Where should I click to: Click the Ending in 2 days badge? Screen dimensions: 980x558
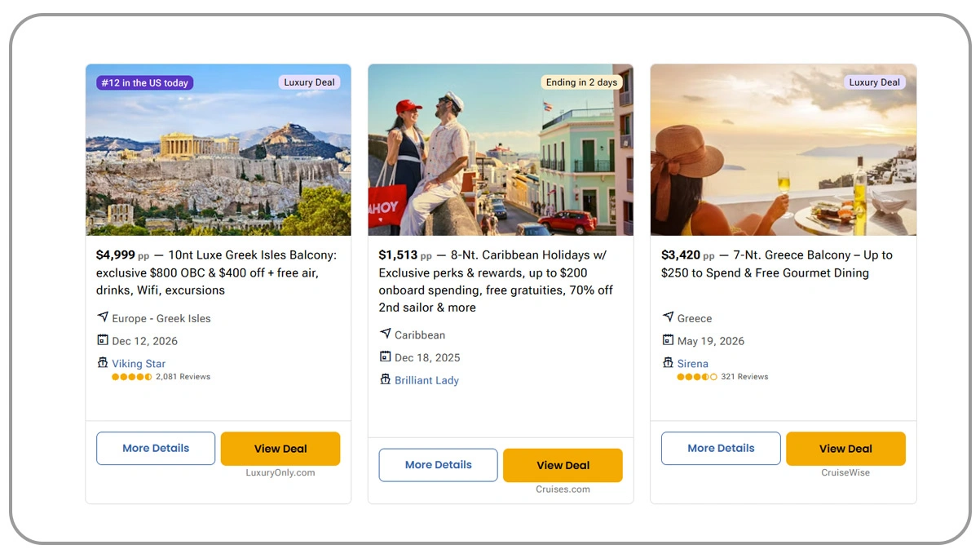[x=581, y=82]
